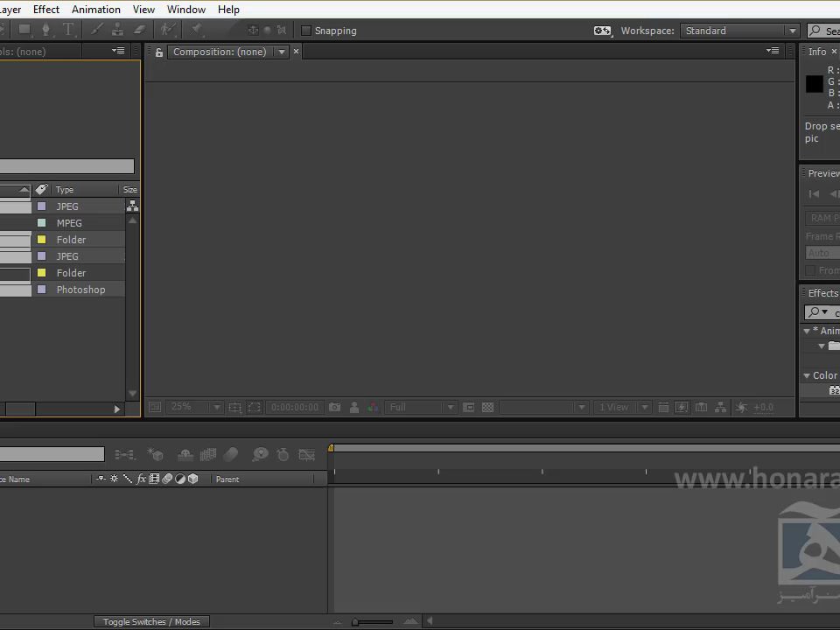Select the Eraser tool
Image resolution: width=840 pixels, height=630 pixels.
140,30
